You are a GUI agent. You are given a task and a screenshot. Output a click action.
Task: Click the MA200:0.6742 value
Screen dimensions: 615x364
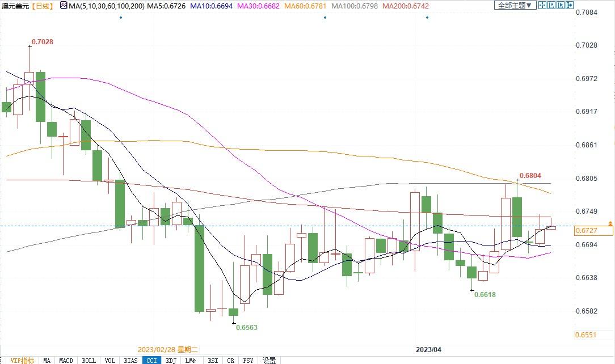click(x=406, y=6)
